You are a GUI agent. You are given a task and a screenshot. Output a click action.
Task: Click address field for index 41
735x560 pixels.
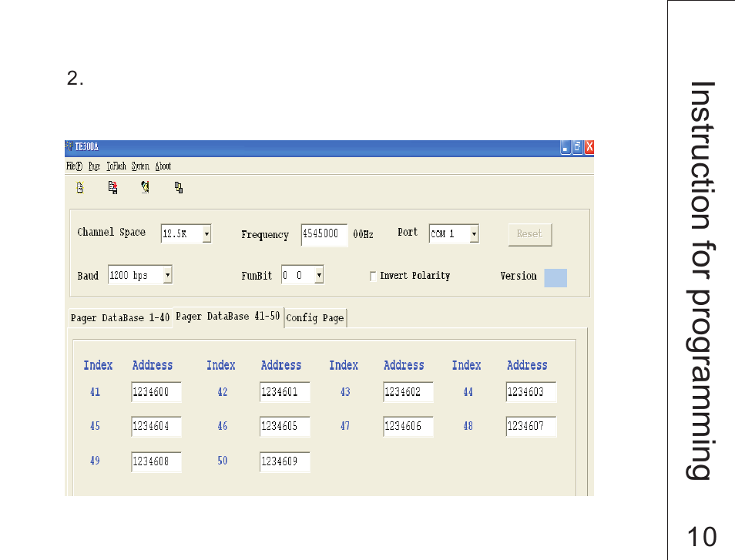(x=156, y=392)
